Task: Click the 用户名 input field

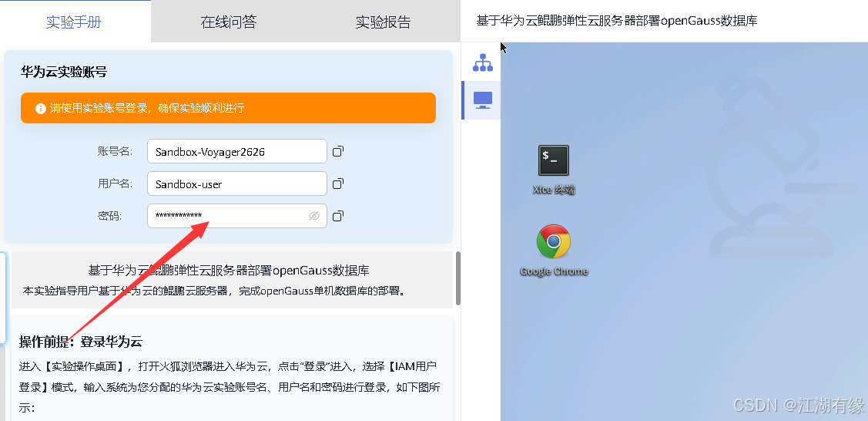Action: pyautogui.click(x=237, y=184)
